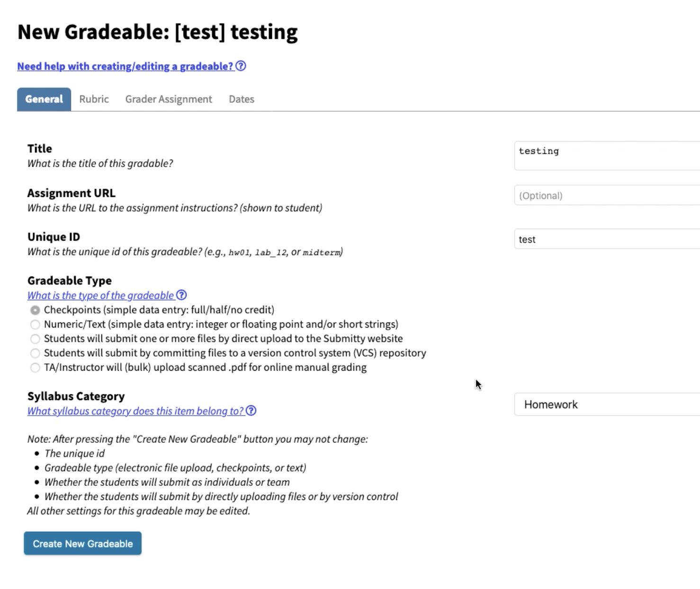Click help icon beside gradeable help link

tap(241, 66)
